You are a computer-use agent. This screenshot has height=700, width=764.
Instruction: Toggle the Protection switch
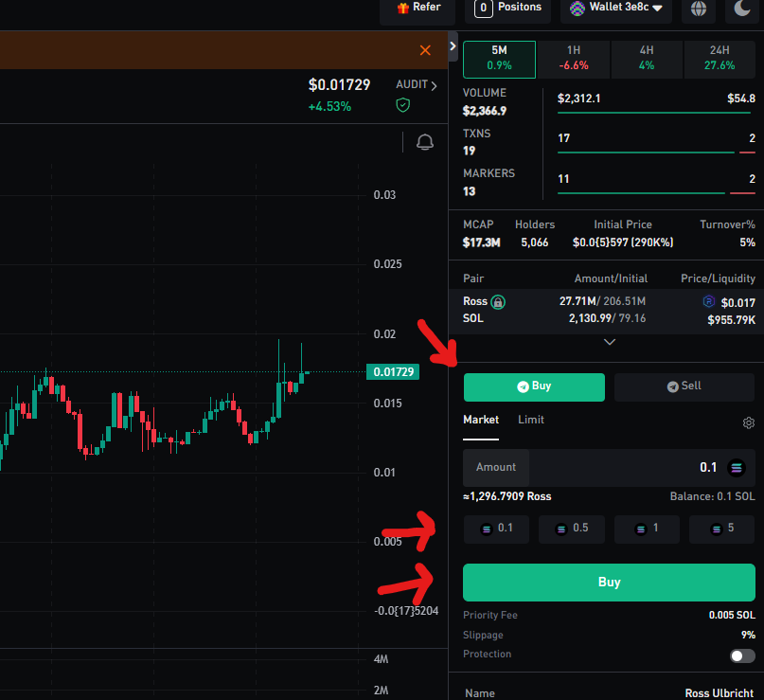click(x=742, y=655)
